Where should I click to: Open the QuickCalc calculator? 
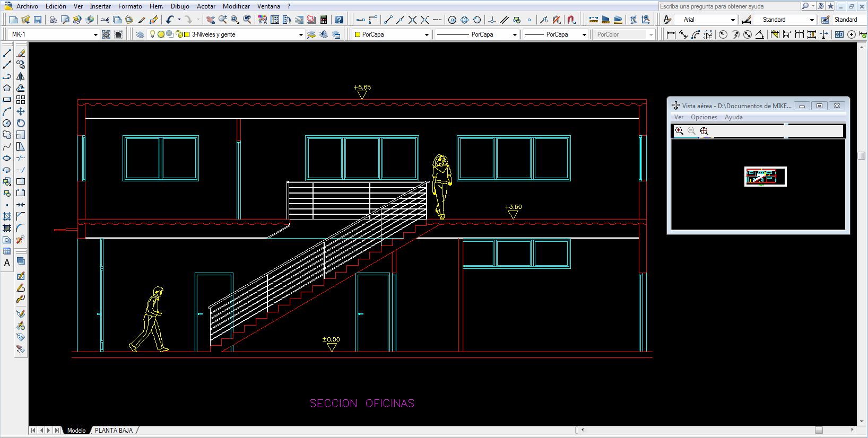point(324,20)
